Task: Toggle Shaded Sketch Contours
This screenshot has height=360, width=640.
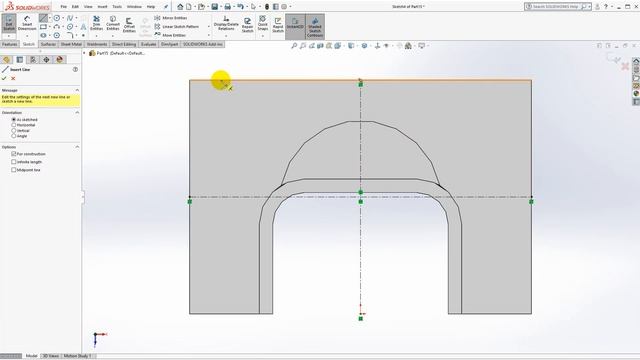Action: pos(315,26)
